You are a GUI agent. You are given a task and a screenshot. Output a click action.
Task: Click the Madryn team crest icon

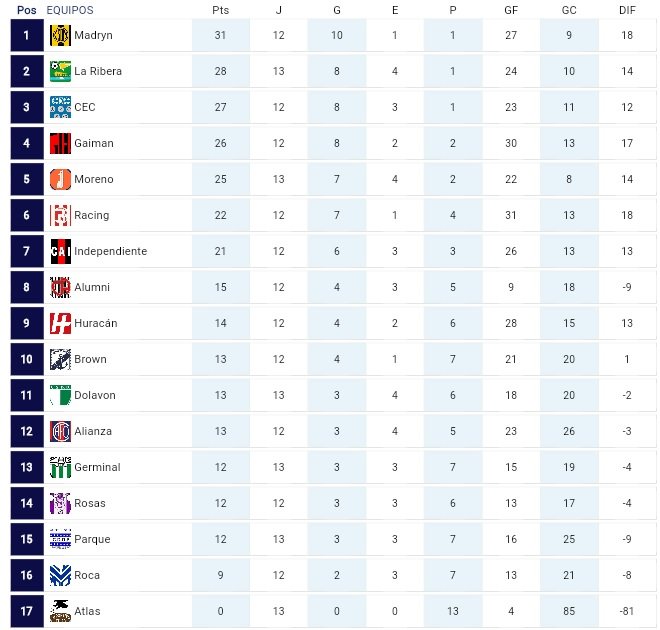[60, 35]
